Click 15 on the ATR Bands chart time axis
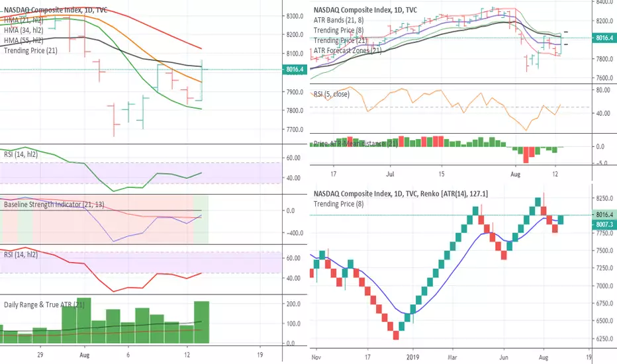Image resolution: width=617 pixels, height=364 pixels. (442, 174)
